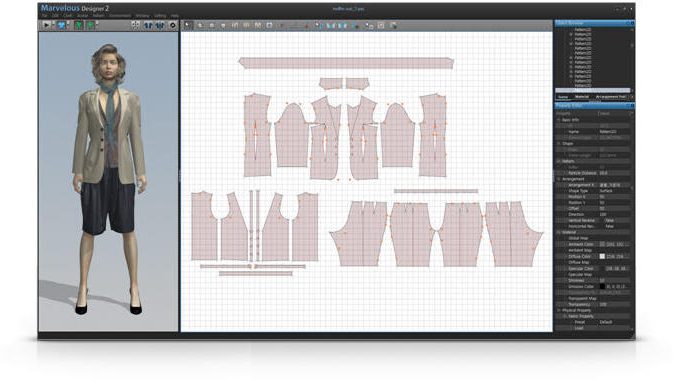This screenshot has width=673, height=385.
Task: Open the Environment menu
Action: [x=120, y=16]
